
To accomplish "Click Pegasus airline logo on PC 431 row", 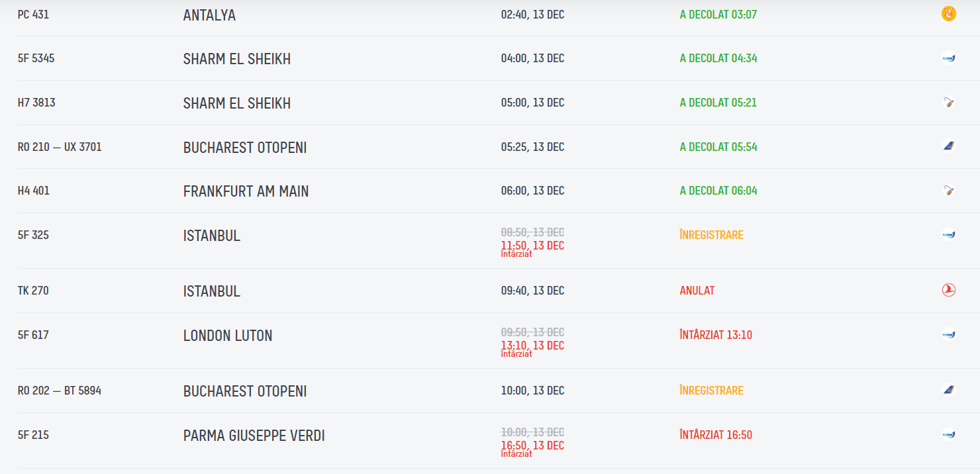I will tap(948, 14).
